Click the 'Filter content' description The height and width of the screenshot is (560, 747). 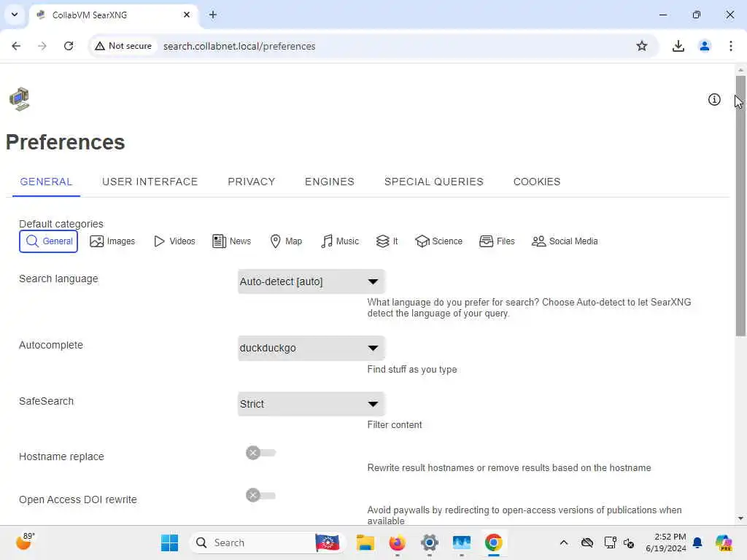[395, 425]
